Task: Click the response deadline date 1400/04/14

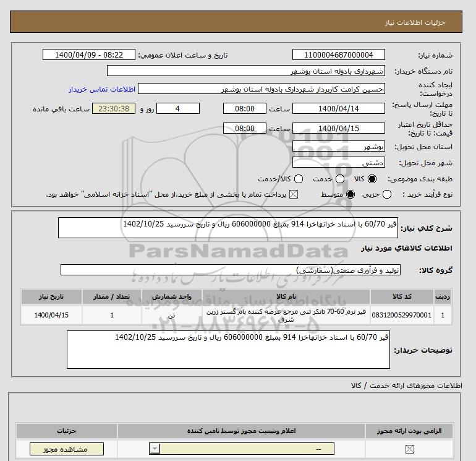Action: click(x=339, y=108)
